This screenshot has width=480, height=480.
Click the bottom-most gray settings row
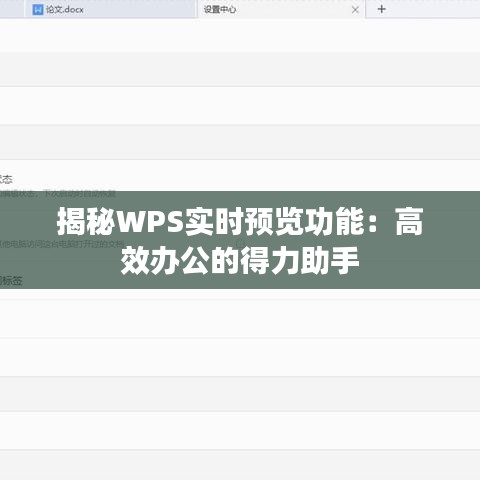240,465
